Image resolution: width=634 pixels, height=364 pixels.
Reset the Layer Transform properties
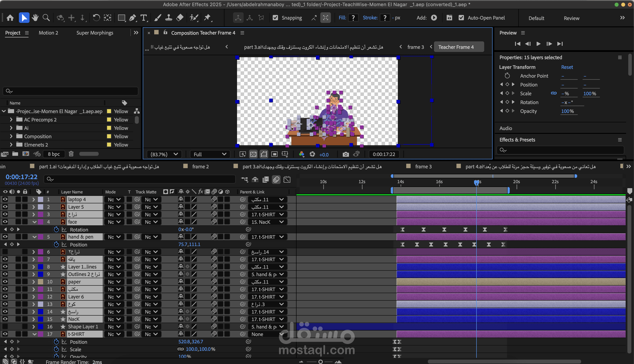click(x=567, y=67)
